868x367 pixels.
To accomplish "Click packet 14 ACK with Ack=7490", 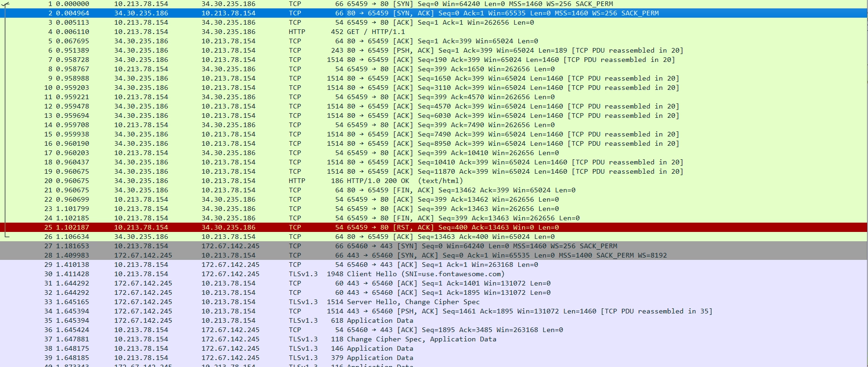I will pos(434,125).
